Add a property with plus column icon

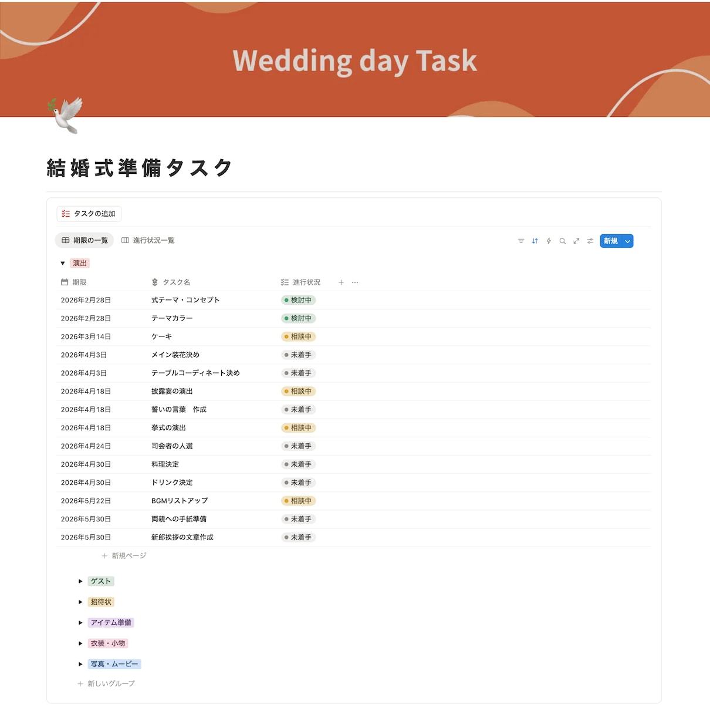(341, 282)
